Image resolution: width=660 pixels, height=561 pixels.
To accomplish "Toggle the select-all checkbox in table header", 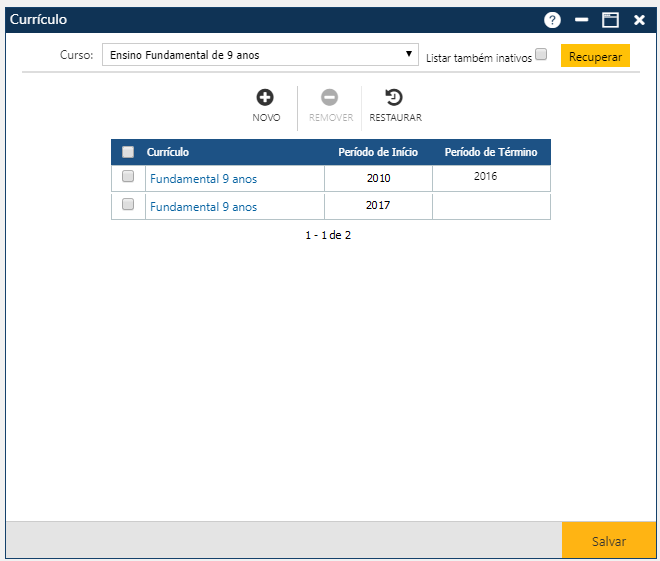I will click(128, 152).
